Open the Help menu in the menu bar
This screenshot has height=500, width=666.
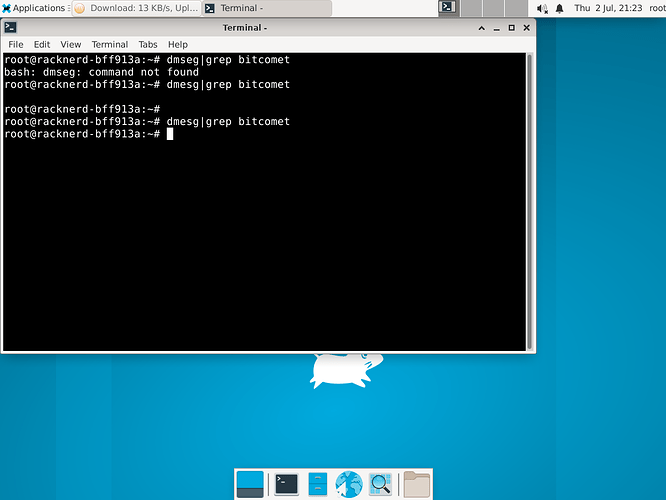pyautogui.click(x=178, y=45)
